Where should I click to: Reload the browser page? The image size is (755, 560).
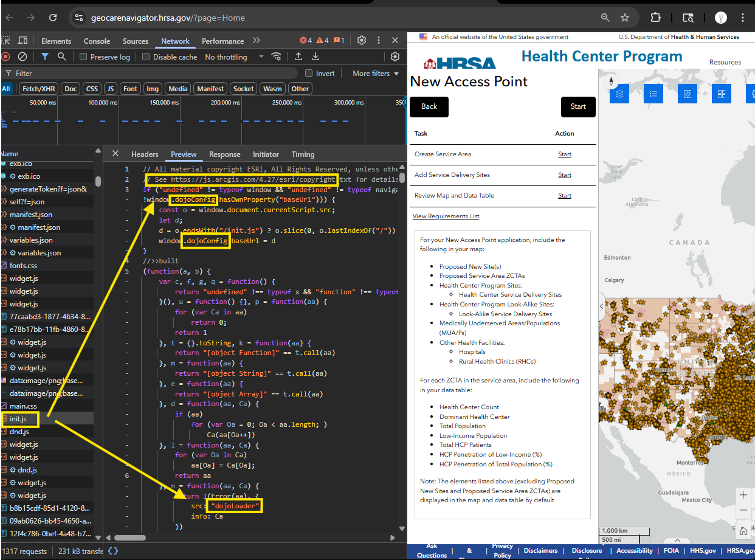53,18
